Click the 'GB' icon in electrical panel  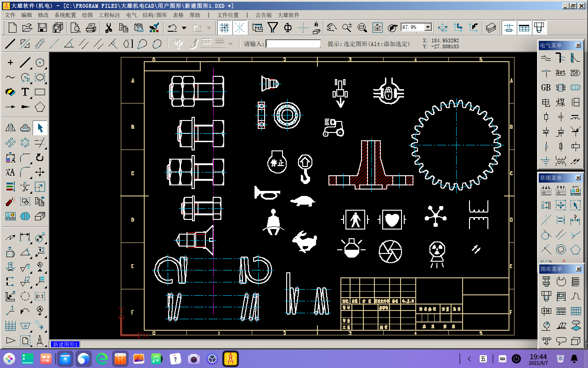click(546, 87)
